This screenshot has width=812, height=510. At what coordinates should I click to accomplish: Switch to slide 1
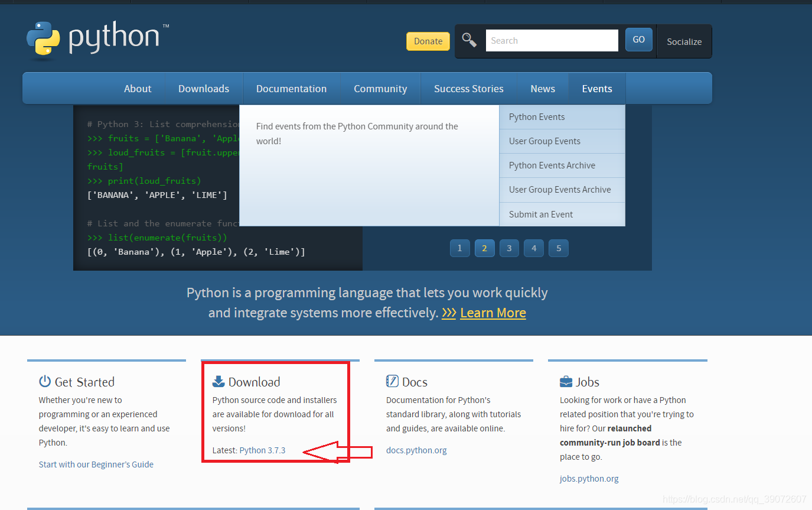pyautogui.click(x=459, y=248)
